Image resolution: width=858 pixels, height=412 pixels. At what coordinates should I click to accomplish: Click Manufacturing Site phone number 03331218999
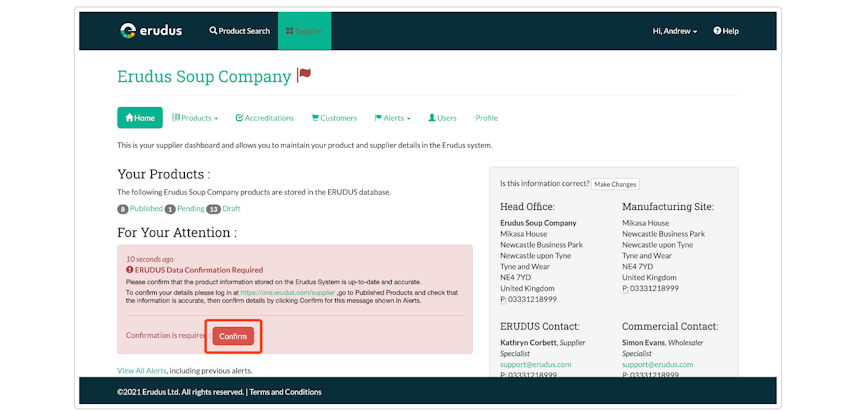(654, 288)
